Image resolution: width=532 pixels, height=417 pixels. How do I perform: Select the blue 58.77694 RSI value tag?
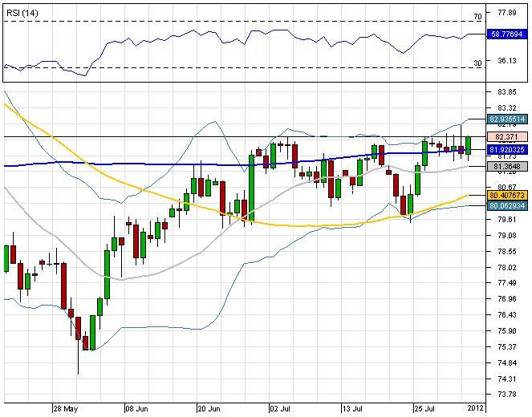(507, 34)
